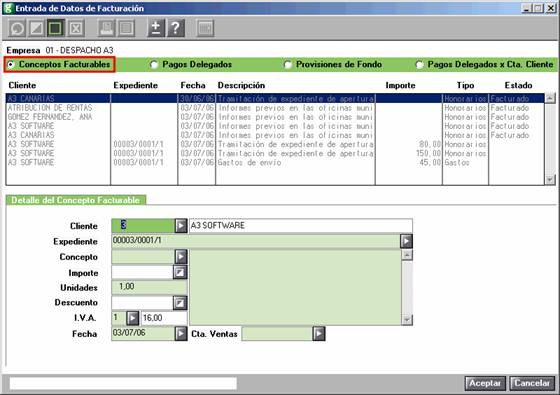This screenshot has width=560, height=395.
Task: Click into the Descuento field
Action: tap(142, 303)
